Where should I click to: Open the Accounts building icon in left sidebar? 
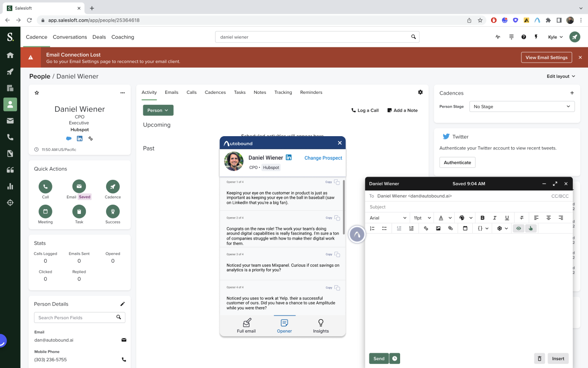pyautogui.click(x=10, y=88)
